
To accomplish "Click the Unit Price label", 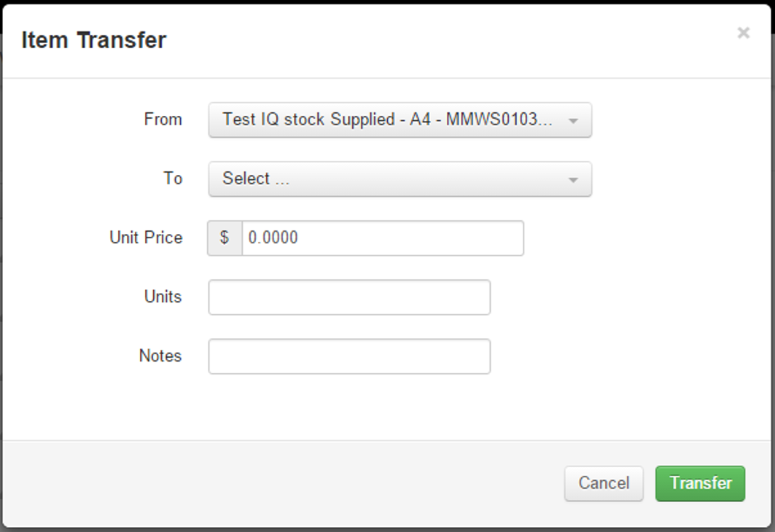I will point(146,238).
